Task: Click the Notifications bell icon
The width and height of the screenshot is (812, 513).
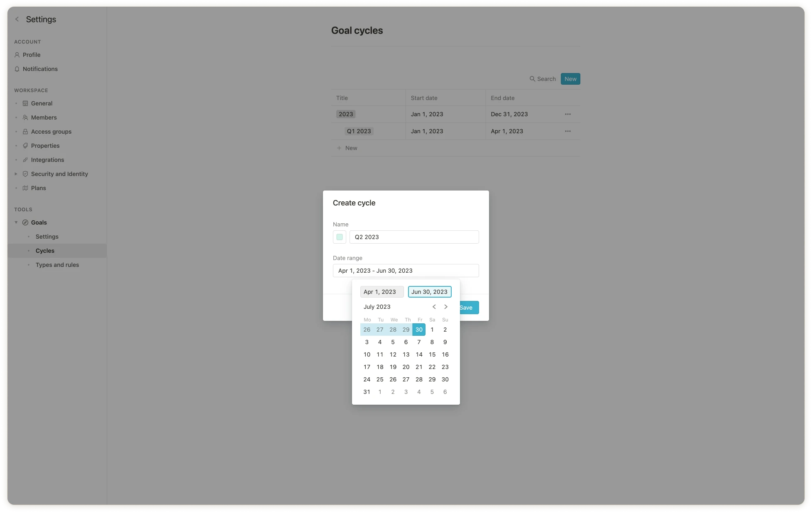Action: tap(17, 69)
